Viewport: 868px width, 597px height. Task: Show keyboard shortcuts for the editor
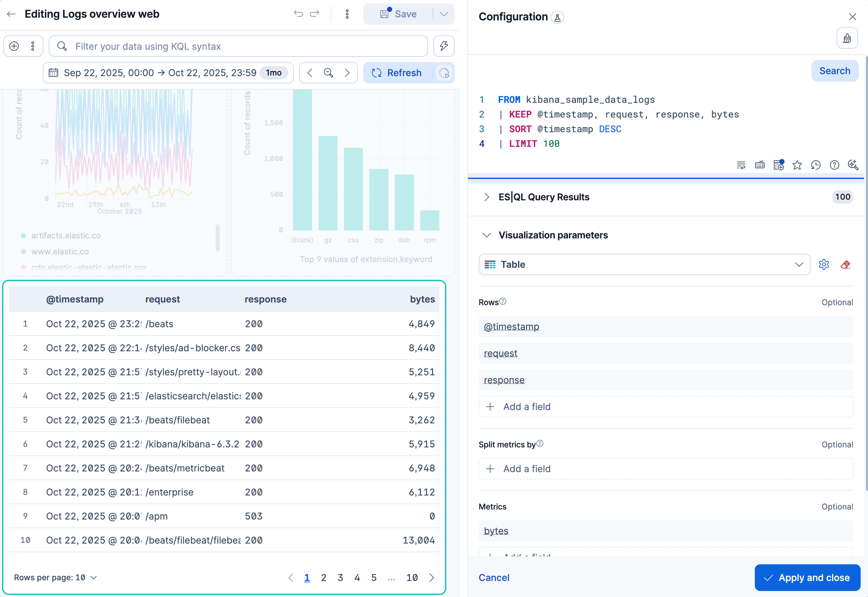(759, 165)
